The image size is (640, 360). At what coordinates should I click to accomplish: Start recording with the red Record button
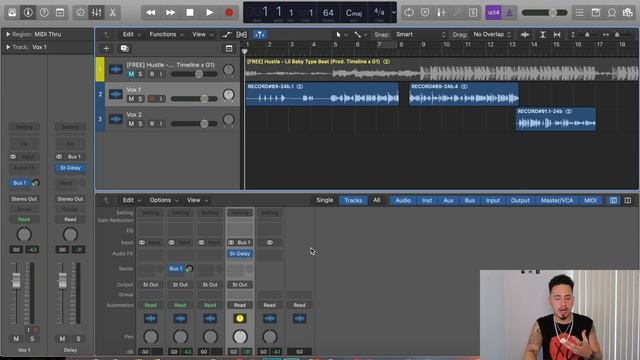pos(229,13)
